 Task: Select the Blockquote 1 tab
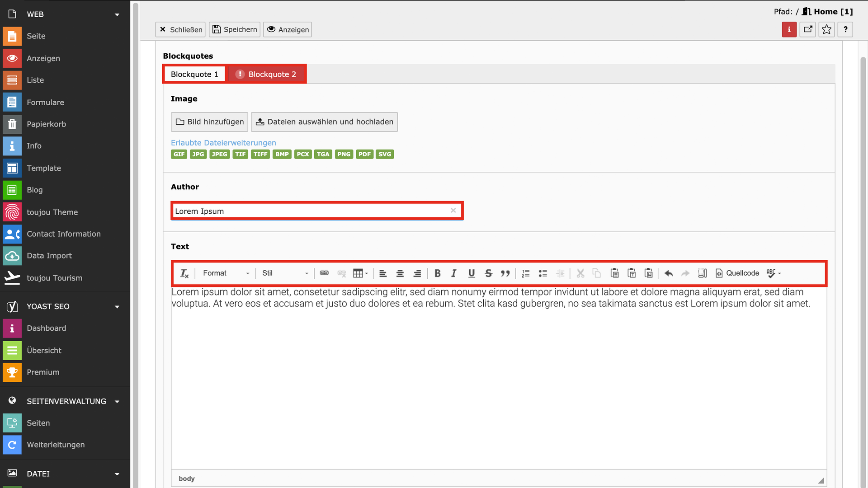(x=194, y=75)
